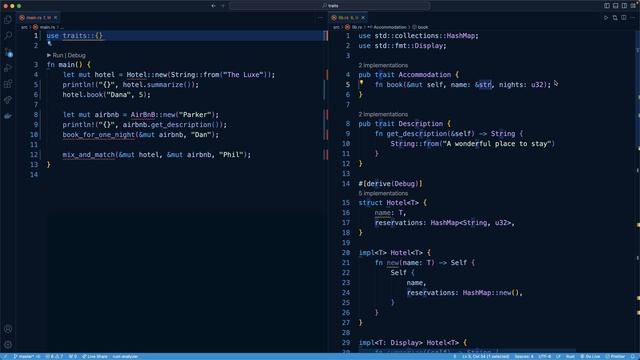Click 'use std::collections::HashMap;' line
This screenshot has width=640, height=360.
coord(418,36)
